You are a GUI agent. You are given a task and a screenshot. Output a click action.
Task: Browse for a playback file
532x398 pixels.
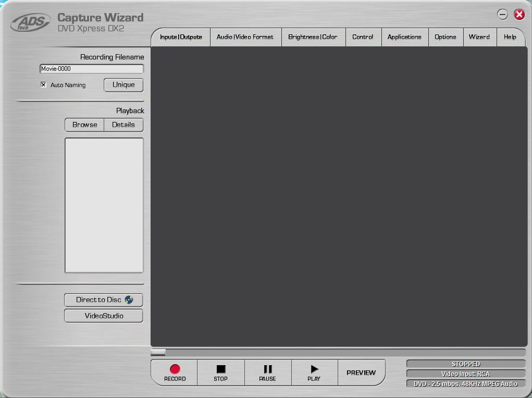click(85, 125)
